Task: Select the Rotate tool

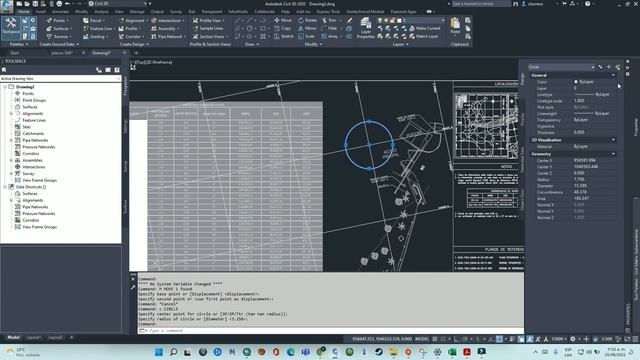Action: click(x=307, y=20)
